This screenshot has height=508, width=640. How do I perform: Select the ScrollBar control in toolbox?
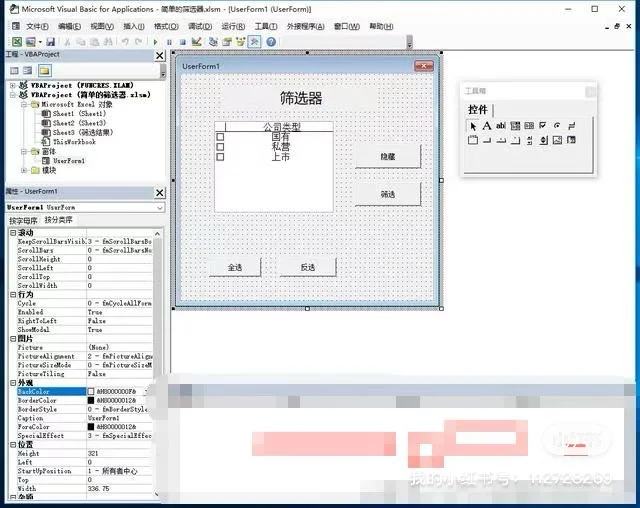click(x=529, y=140)
